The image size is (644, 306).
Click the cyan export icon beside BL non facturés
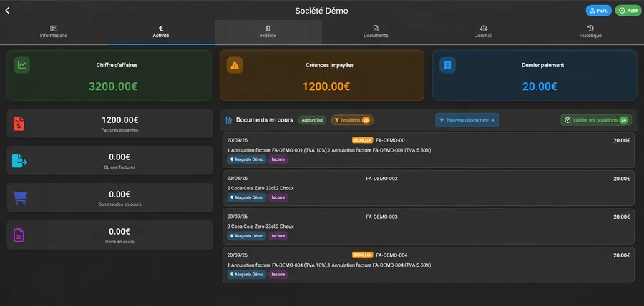(19, 161)
